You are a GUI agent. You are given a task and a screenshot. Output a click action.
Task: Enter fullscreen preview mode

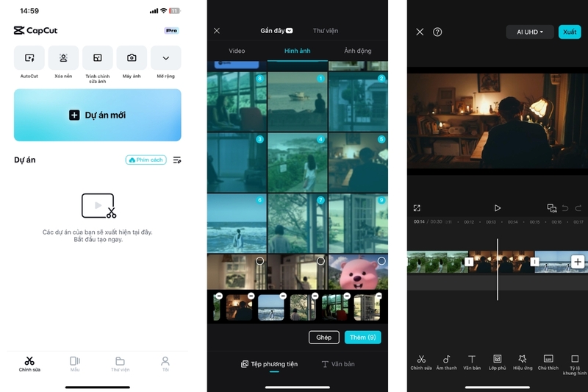[417, 208]
